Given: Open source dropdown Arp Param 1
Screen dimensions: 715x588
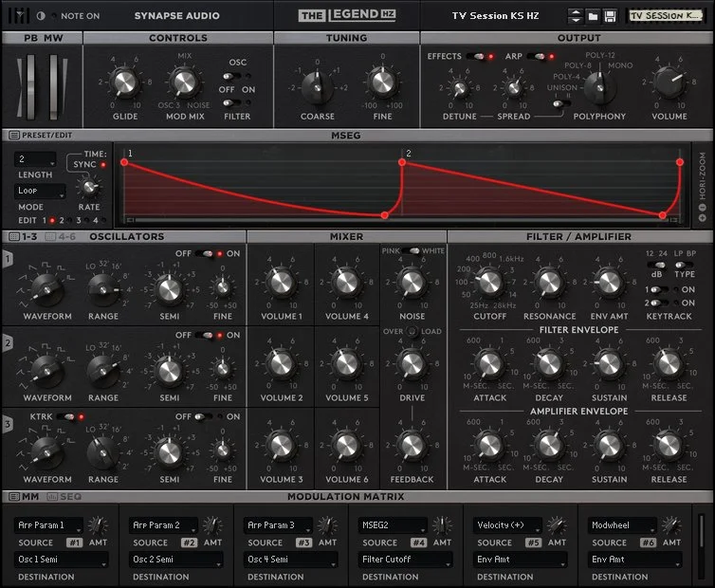Looking at the screenshot, I should click(x=48, y=525).
